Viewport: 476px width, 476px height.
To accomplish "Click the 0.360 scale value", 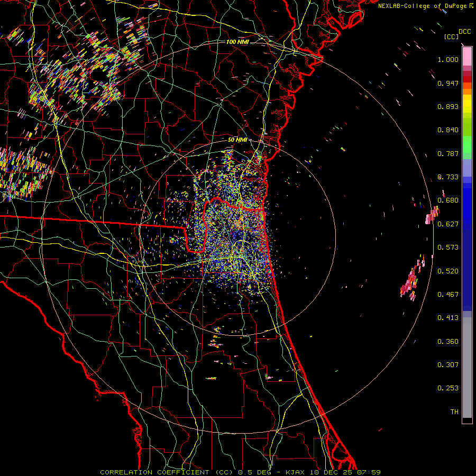I will 448,342.
